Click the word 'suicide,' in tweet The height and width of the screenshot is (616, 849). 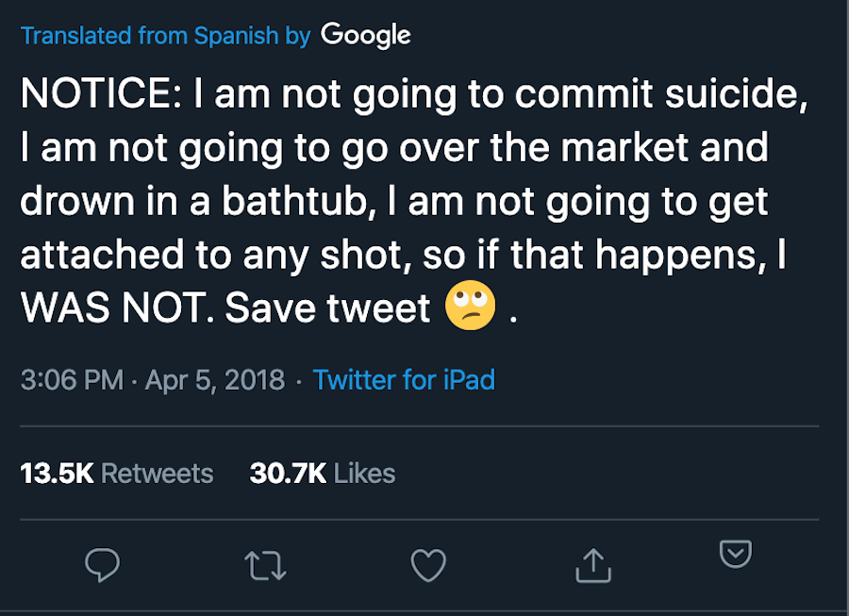click(x=736, y=93)
